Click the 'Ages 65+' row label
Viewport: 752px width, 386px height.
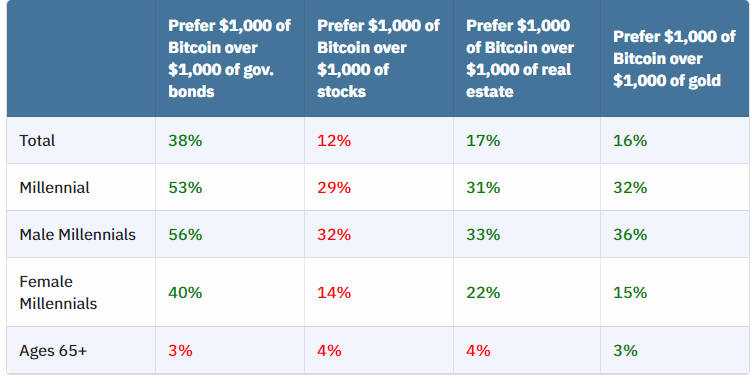point(53,351)
